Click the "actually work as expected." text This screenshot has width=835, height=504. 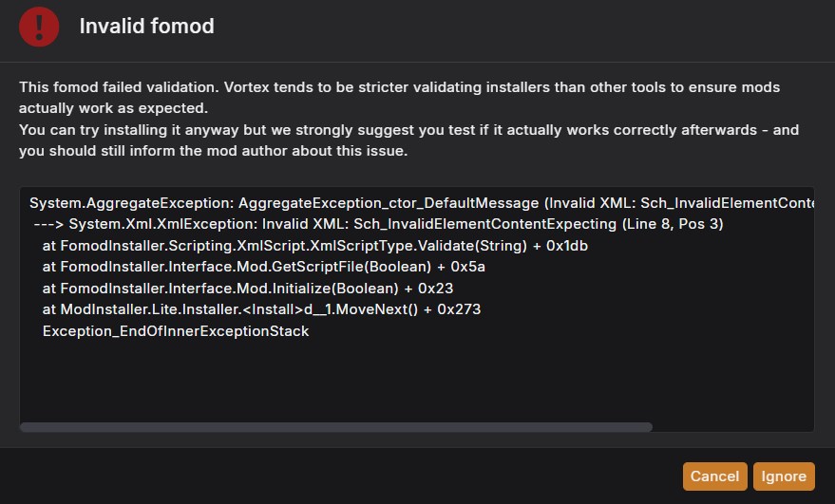tap(113, 108)
